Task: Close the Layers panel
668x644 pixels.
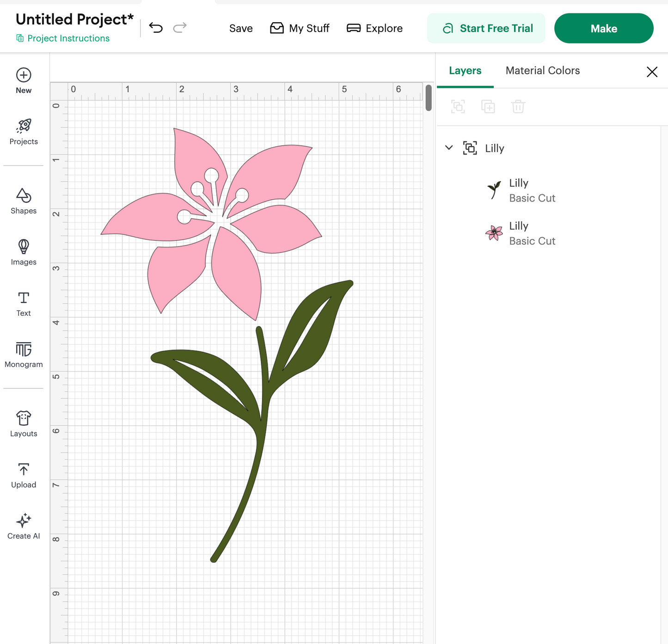Action: tap(652, 72)
